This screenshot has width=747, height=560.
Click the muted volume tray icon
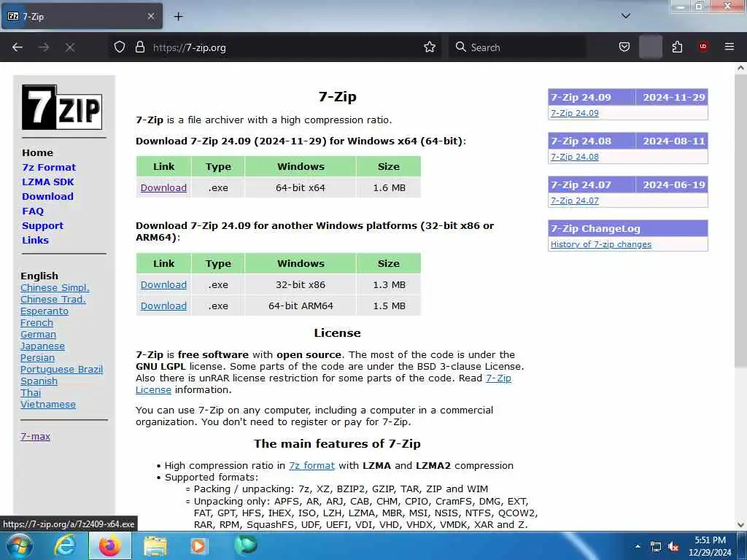click(x=673, y=547)
